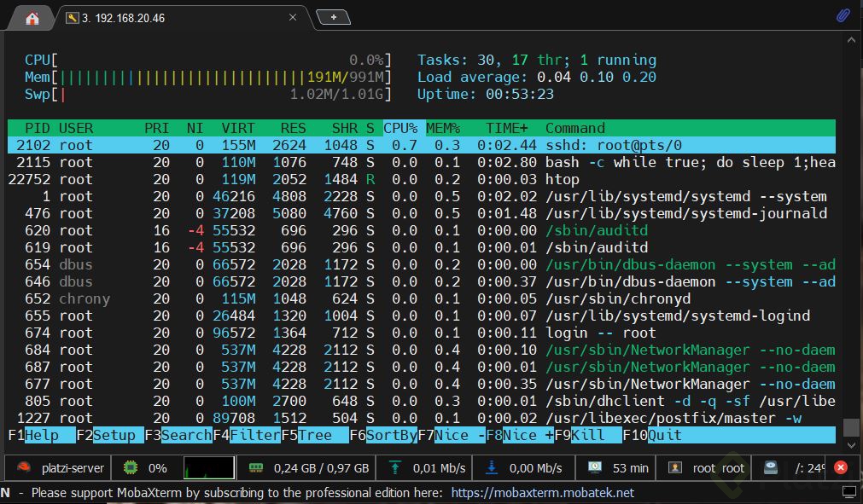
Task: Click F4 Filter in htop footer
Action: pos(247,435)
